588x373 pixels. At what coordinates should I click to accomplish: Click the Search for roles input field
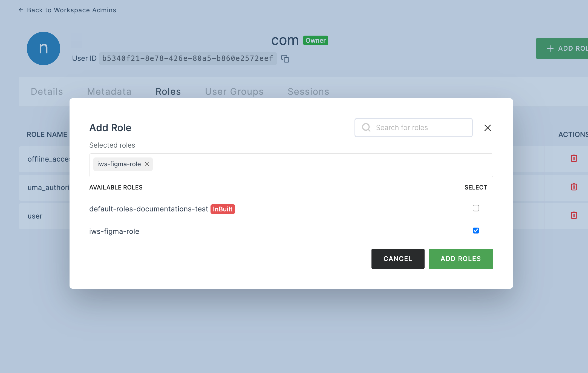(414, 127)
